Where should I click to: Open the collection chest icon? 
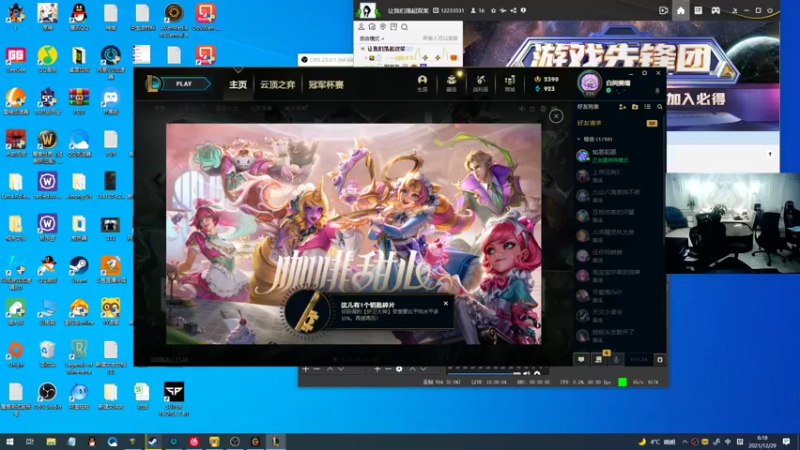[x=452, y=83]
